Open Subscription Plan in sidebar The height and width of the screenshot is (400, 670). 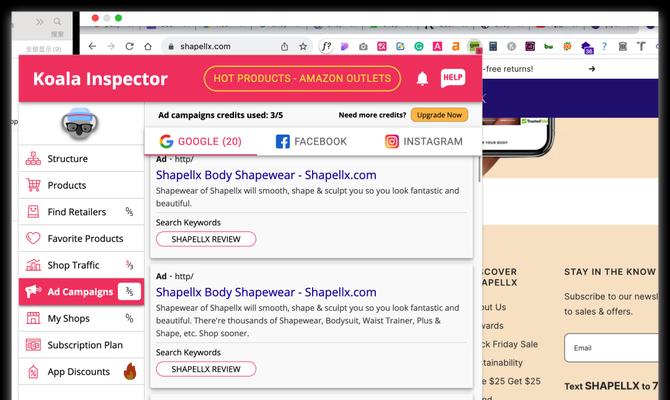pyautogui.click(x=81, y=345)
